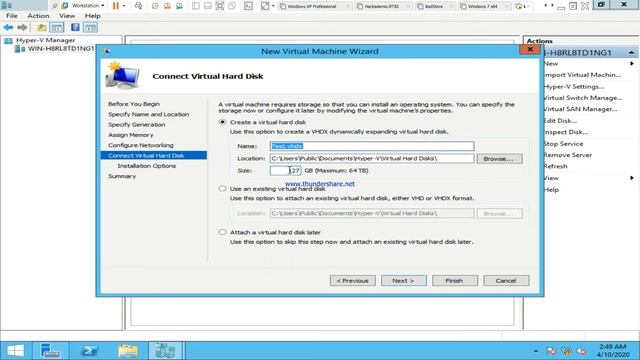640x360 pixels.
Task: Click the virtual hard disk Name field
Action: pos(372,146)
